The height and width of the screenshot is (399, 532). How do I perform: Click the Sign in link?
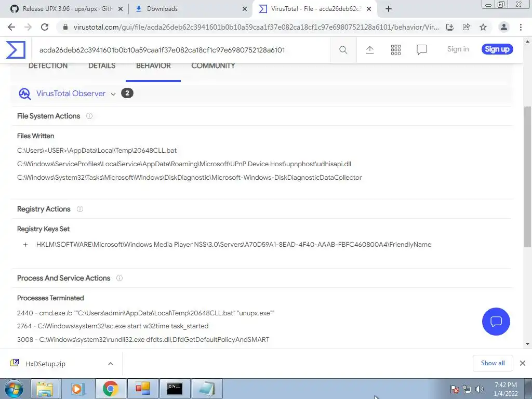click(458, 49)
